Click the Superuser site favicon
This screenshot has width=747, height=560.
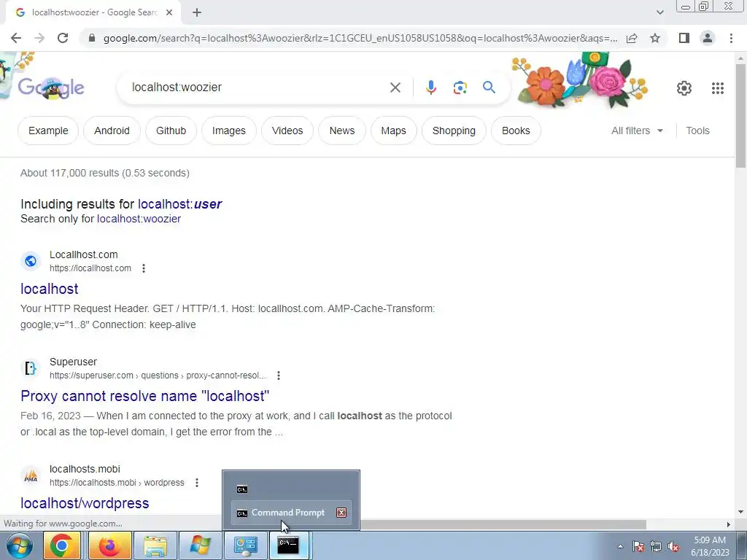click(31, 368)
